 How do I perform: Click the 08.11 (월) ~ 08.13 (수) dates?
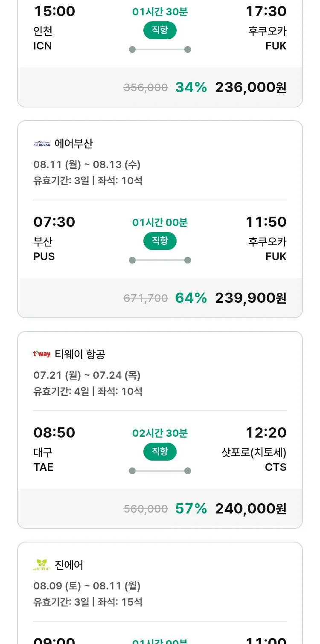point(87,165)
